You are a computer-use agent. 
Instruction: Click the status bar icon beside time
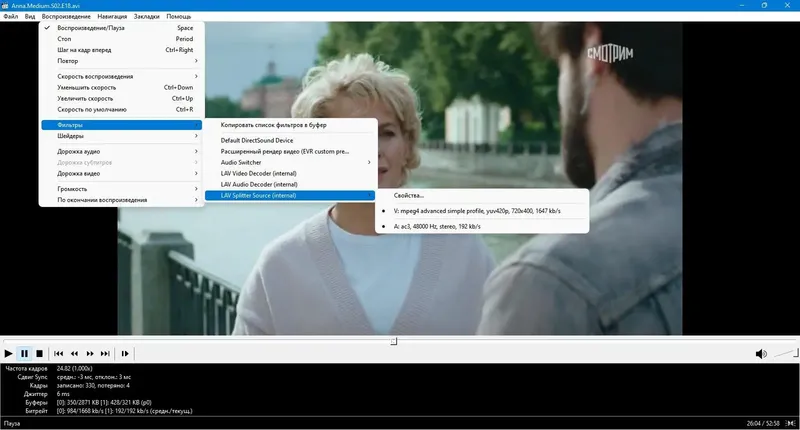click(790, 423)
